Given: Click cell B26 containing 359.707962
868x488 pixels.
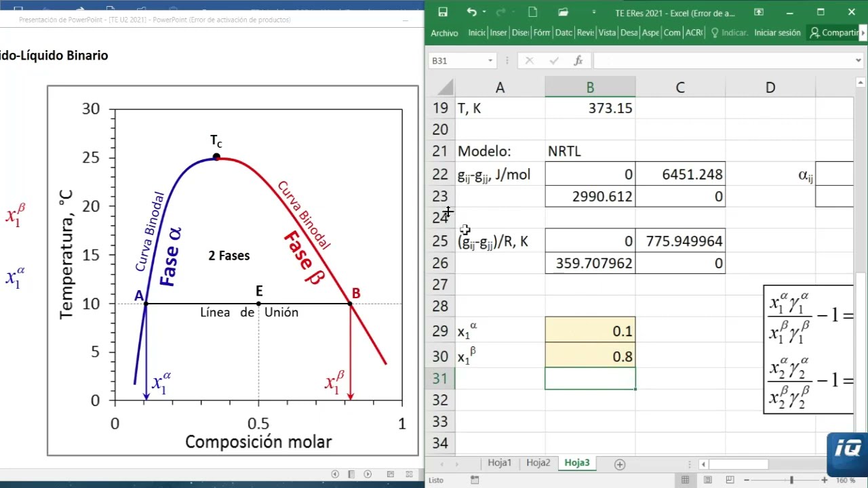Looking at the screenshot, I should [x=590, y=263].
